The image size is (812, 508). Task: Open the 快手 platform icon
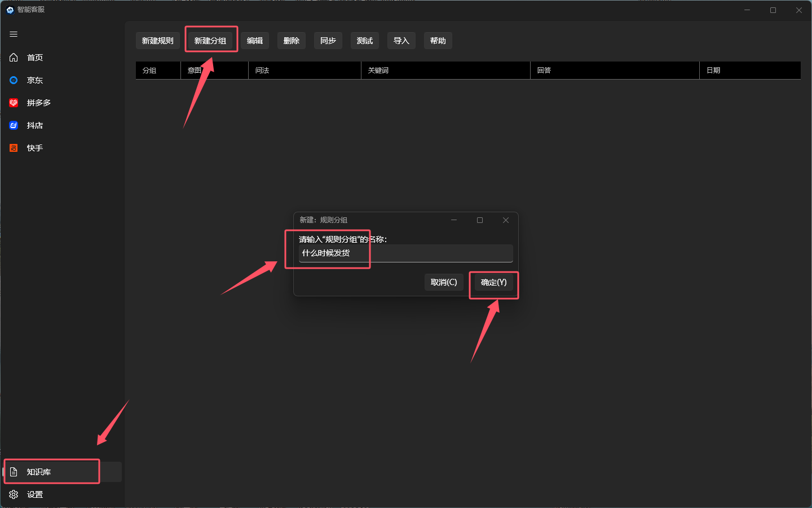[14, 148]
